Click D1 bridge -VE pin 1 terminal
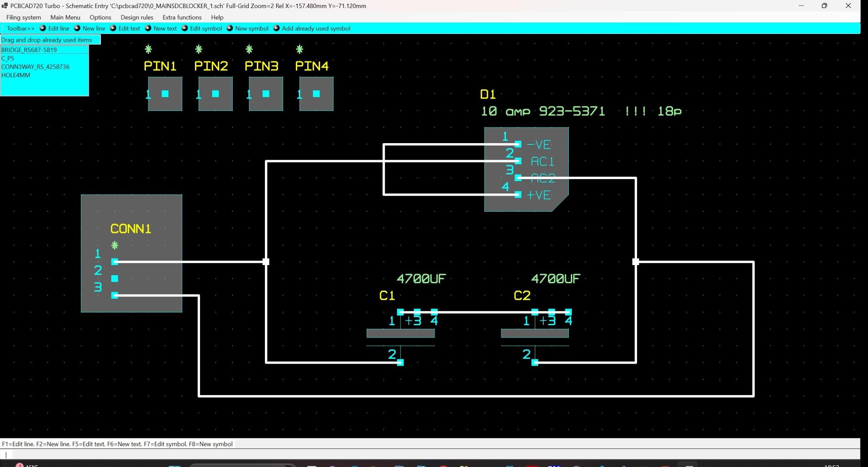The height and width of the screenshot is (467, 868). tap(518, 144)
